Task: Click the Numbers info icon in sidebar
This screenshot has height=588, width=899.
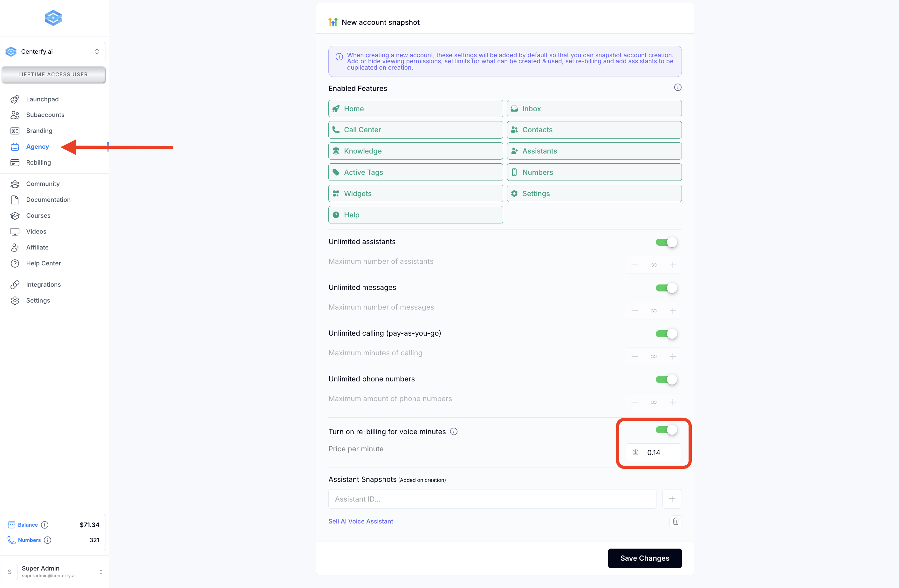Action: click(x=48, y=540)
